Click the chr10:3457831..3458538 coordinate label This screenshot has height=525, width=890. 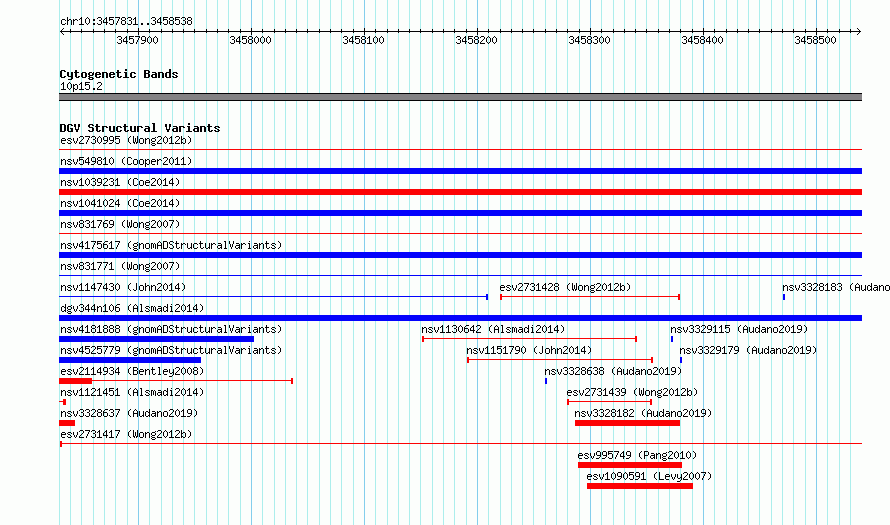click(126, 21)
